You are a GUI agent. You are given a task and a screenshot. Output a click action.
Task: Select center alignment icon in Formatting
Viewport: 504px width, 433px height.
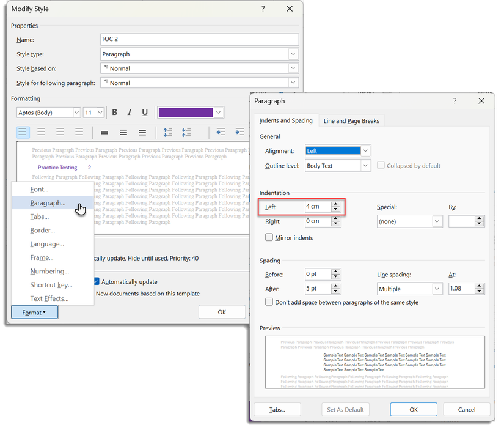click(x=41, y=132)
